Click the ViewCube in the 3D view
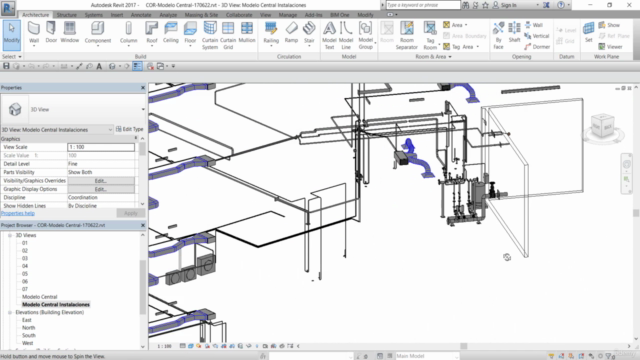The width and height of the screenshot is (640, 360). (603, 127)
